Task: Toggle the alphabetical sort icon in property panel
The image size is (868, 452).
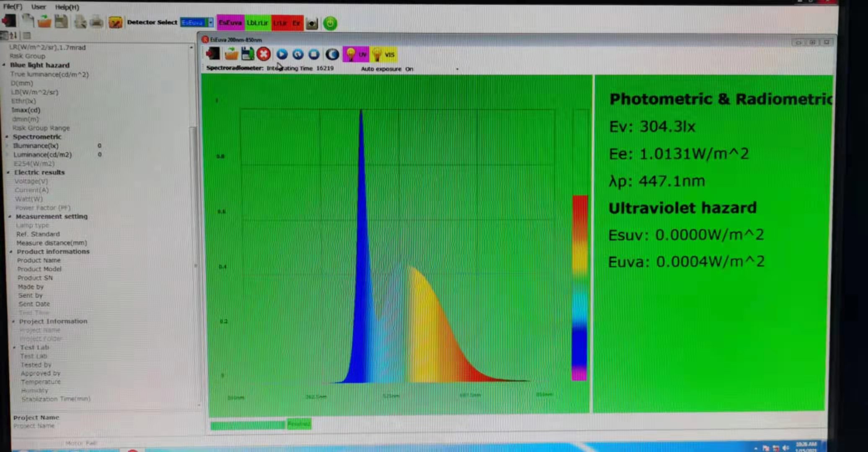Action: tap(13, 36)
